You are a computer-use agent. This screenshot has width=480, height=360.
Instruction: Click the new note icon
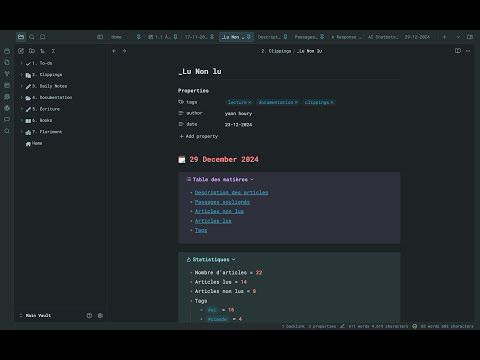point(21,51)
